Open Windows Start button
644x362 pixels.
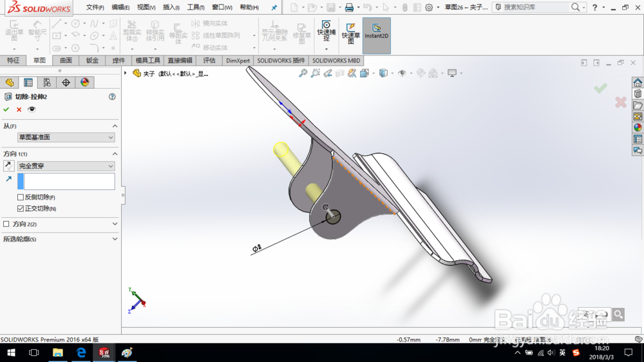[x=11, y=352]
